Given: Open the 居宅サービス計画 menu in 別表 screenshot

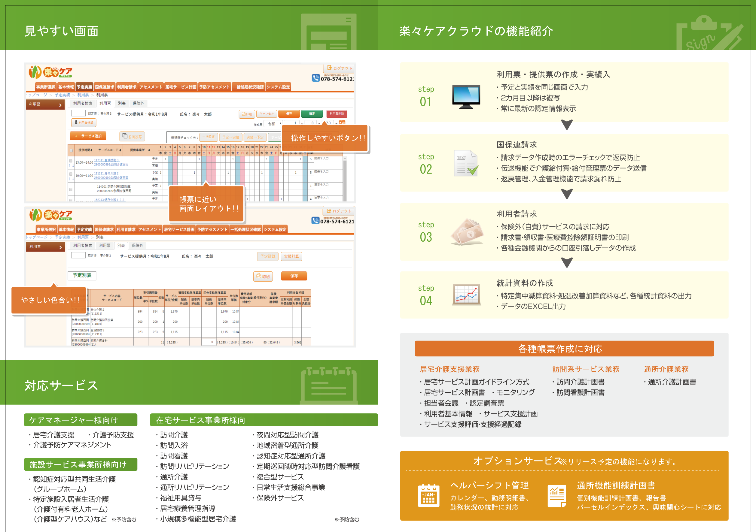Looking at the screenshot, I should pos(179,229).
